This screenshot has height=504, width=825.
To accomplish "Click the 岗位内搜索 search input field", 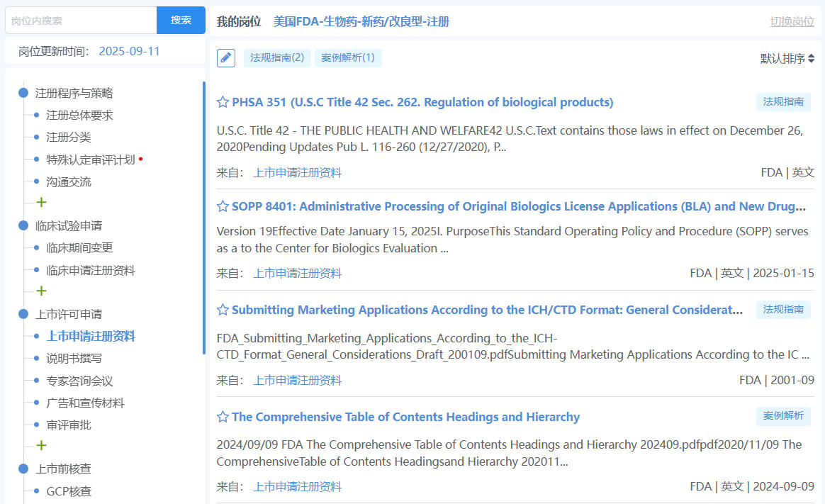I will click(x=81, y=21).
